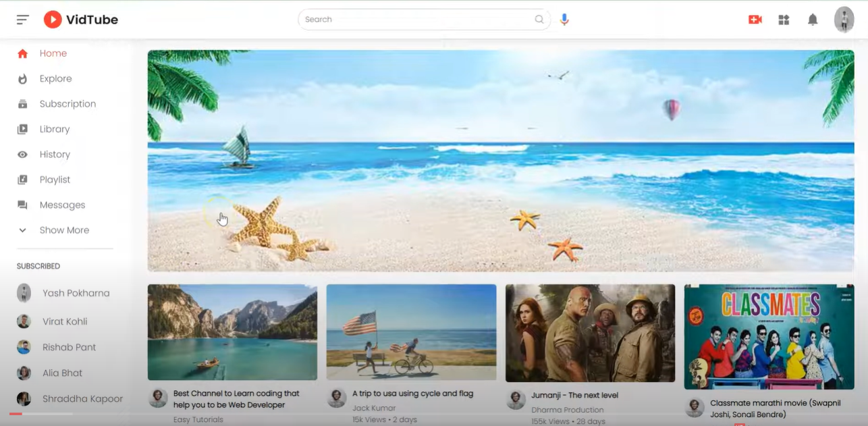
Task: Open the Create video upload icon
Action: pyautogui.click(x=755, y=20)
